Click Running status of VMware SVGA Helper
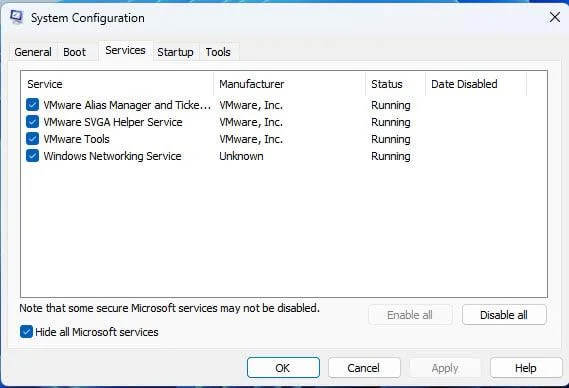 (391, 122)
